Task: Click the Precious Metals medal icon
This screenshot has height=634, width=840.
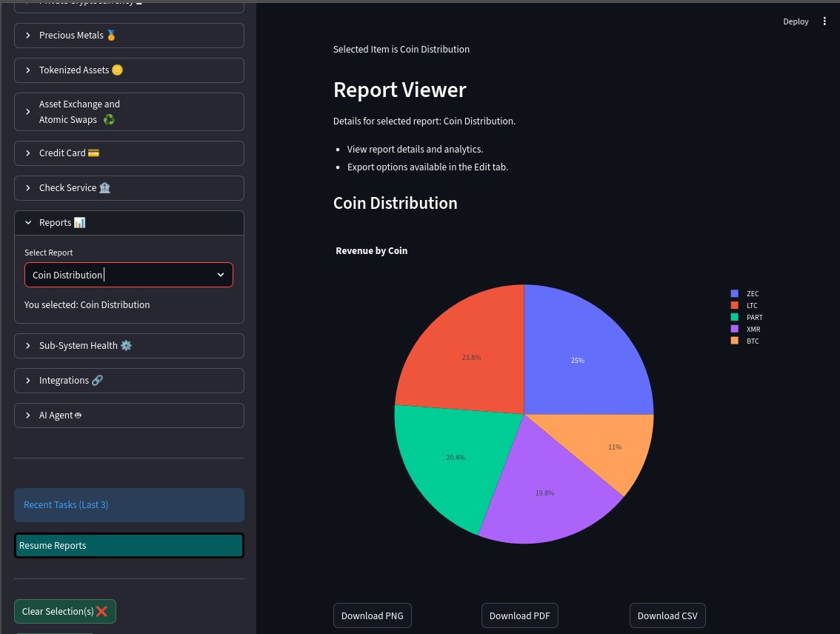Action: pos(111,35)
